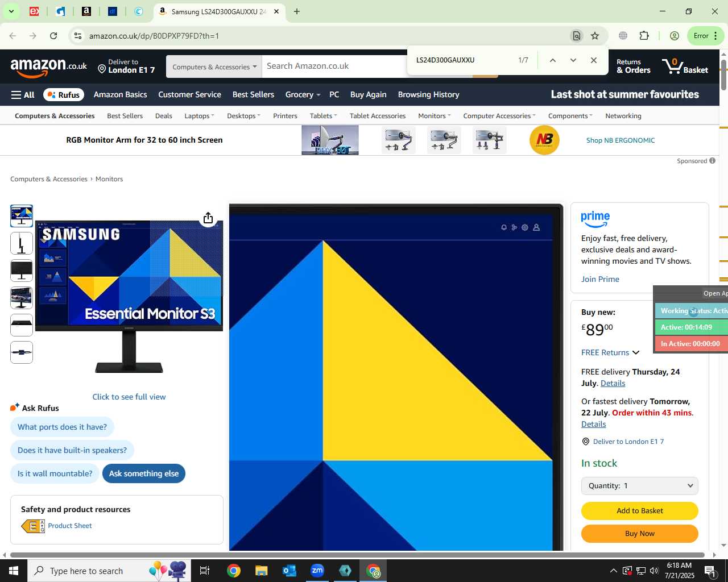
Task: Share this product via share icon
Action: tap(208, 218)
